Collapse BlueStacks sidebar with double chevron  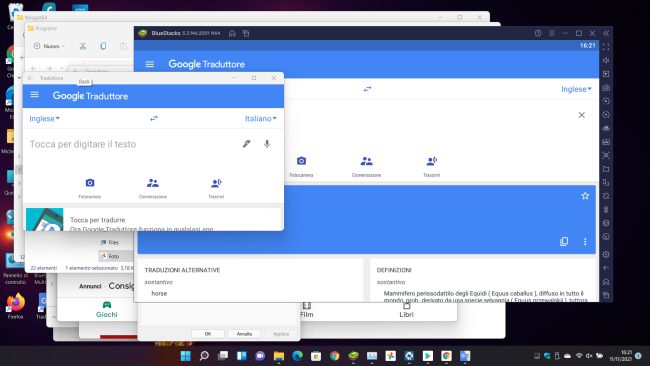pyautogui.click(x=606, y=33)
